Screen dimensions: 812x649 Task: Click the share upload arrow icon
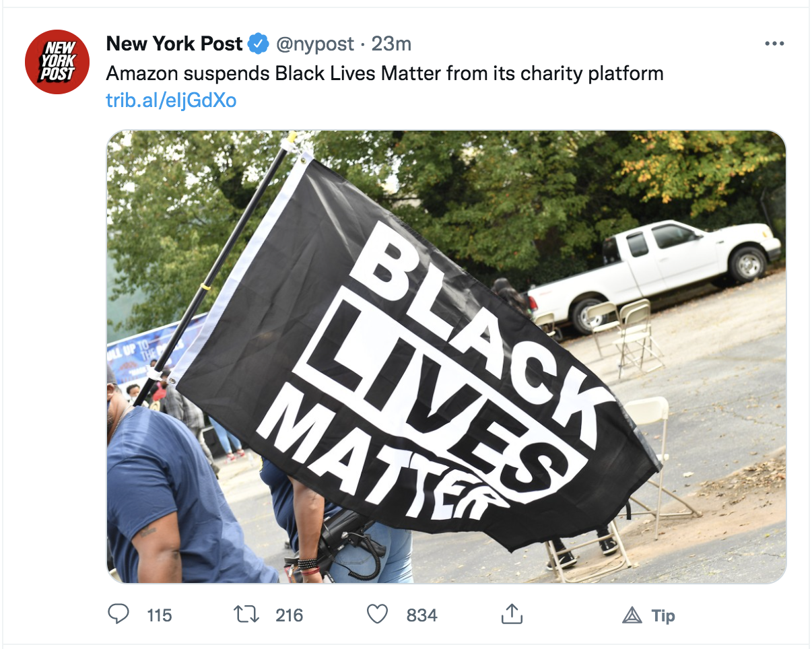[x=512, y=614]
